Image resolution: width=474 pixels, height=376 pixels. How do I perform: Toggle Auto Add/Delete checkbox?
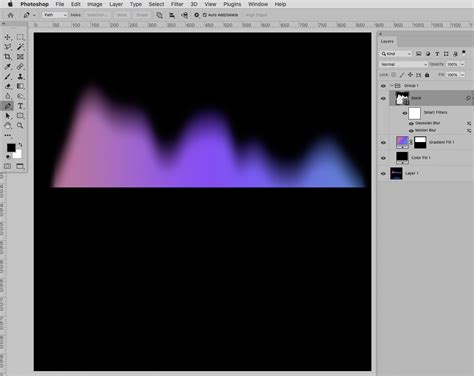click(205, 15)
